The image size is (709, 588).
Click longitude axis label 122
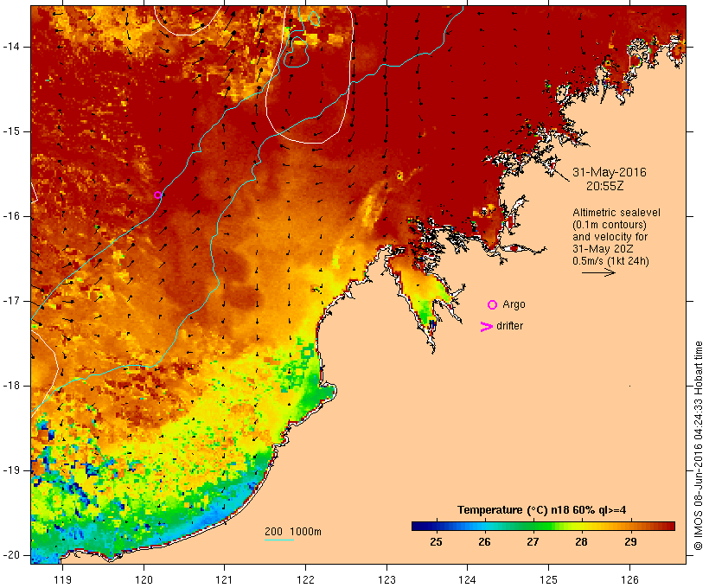306,579
